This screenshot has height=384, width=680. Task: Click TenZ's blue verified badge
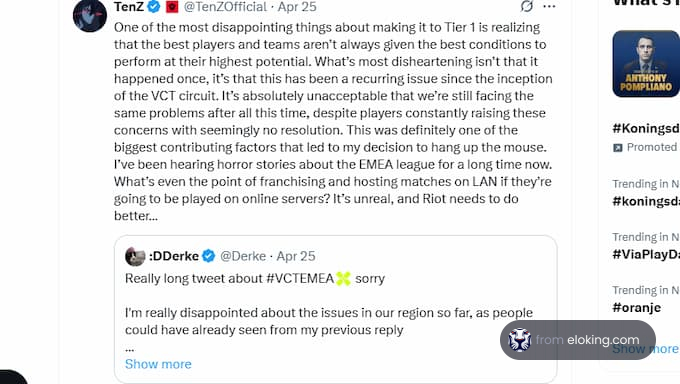click(154, 7)
